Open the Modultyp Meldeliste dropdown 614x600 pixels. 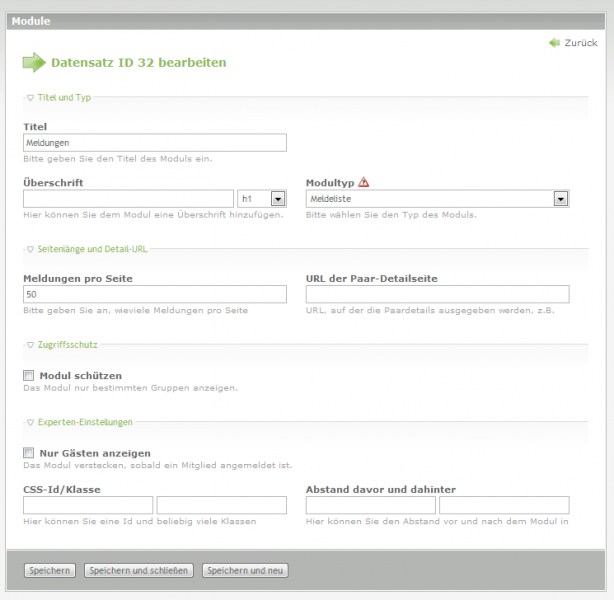[437, 199]
